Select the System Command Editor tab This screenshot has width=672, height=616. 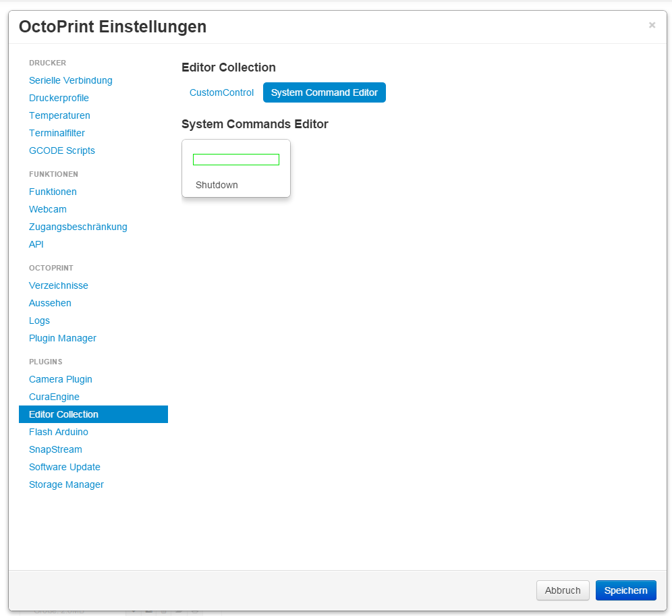325,92
